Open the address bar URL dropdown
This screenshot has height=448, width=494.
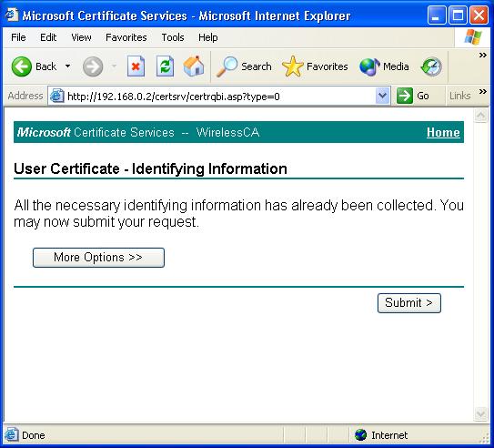pyautogui.click(x=382, y=96)
